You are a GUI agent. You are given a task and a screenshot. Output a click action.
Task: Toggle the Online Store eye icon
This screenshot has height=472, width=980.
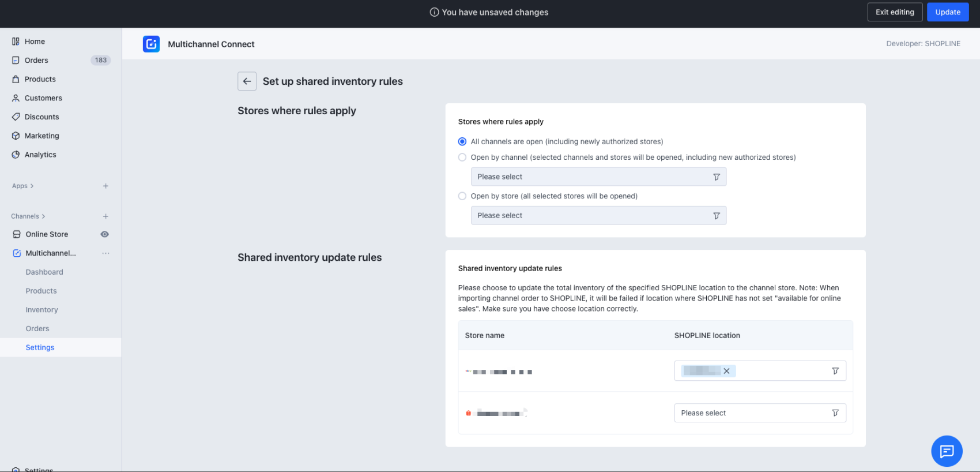pos(104,234)
